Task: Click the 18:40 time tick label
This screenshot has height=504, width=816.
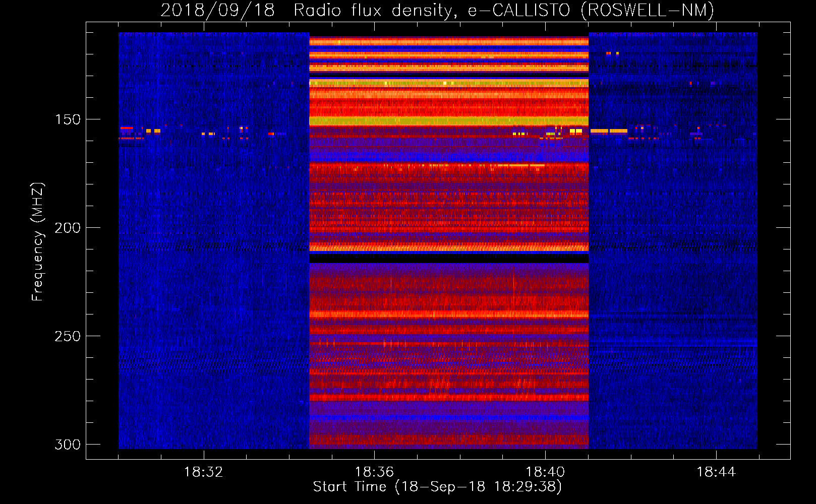Action: pyautogui.click(x=545, y=472)
